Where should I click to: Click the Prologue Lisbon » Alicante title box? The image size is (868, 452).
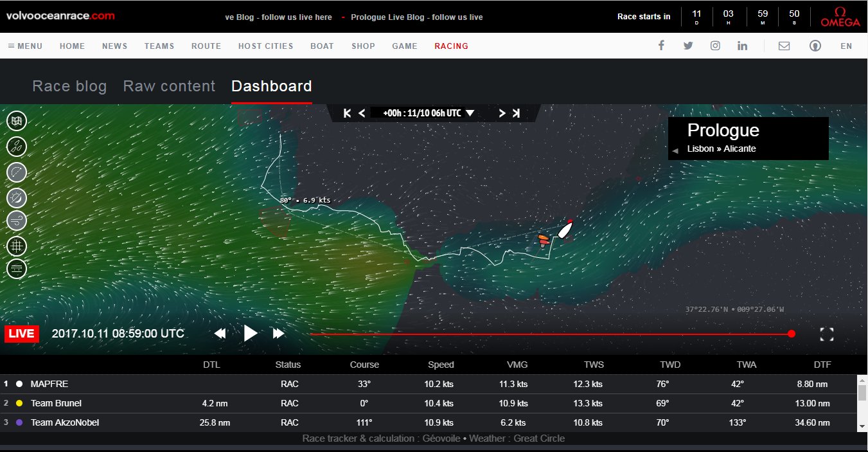[x=748, y=138]
